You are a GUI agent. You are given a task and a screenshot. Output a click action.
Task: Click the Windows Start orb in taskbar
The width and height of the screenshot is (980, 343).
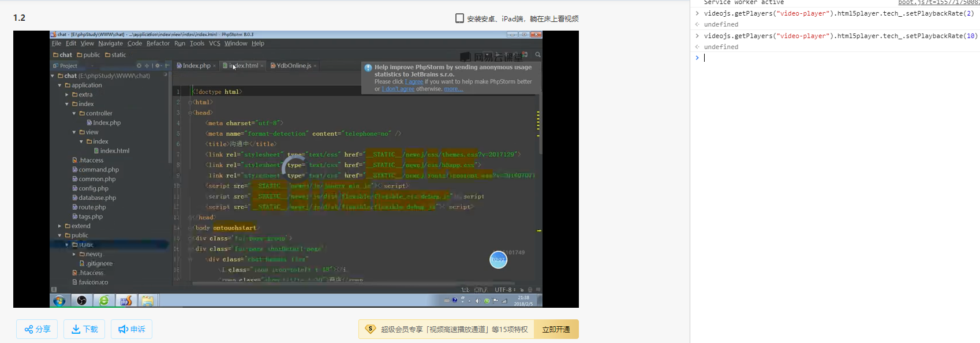tap(59, 300)
